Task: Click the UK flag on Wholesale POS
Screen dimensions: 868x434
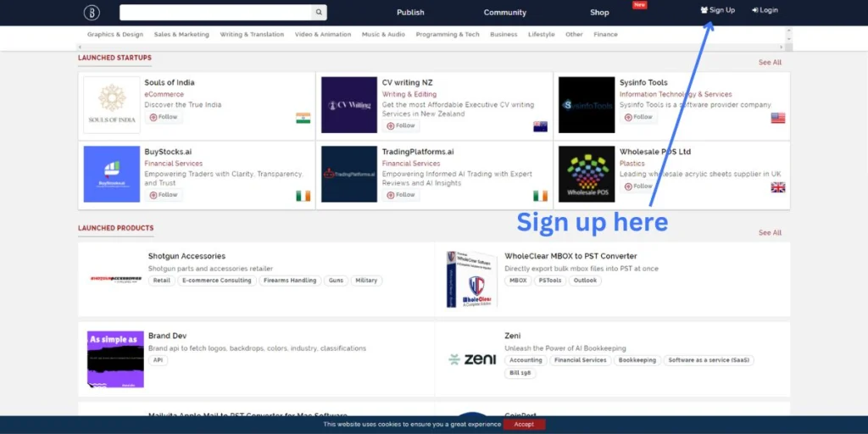Action: coord(778,187)
